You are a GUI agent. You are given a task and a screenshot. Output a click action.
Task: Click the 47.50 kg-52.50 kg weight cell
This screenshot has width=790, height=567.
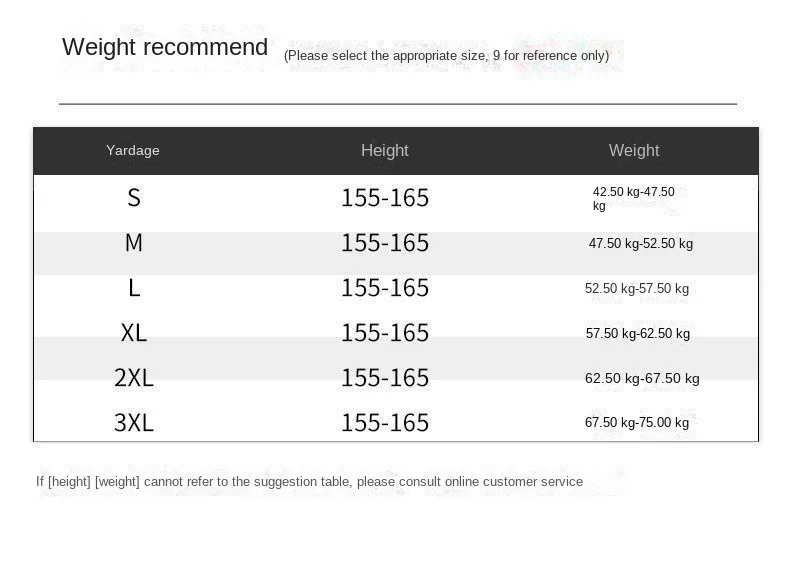click(641, 243)
